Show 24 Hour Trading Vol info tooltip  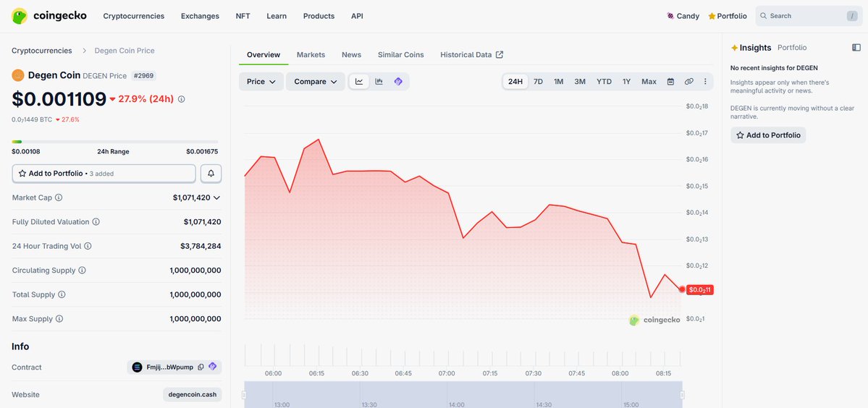[x=88, y=246]
